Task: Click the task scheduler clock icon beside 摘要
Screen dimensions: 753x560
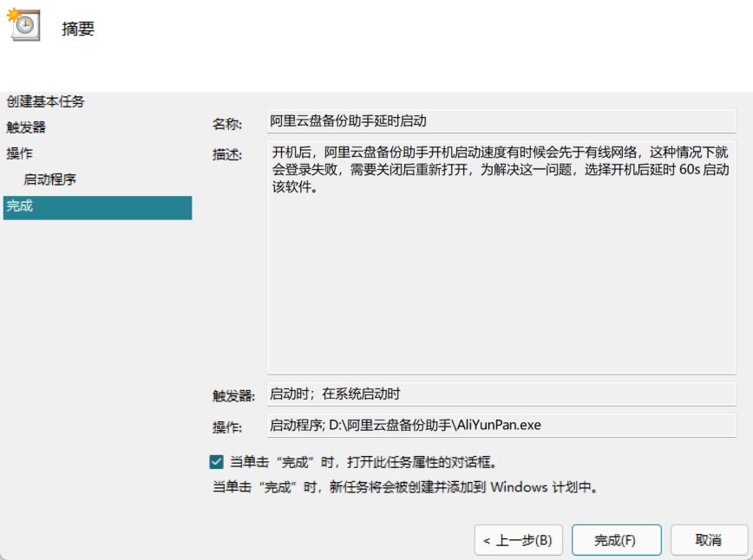Action: [23, 24]
